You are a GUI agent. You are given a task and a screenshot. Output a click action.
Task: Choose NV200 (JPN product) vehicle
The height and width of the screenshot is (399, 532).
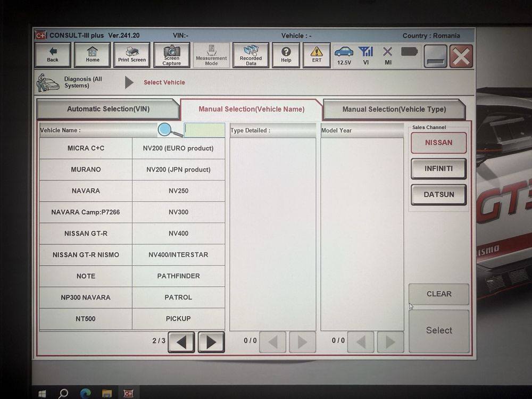(x=178, y=169)
